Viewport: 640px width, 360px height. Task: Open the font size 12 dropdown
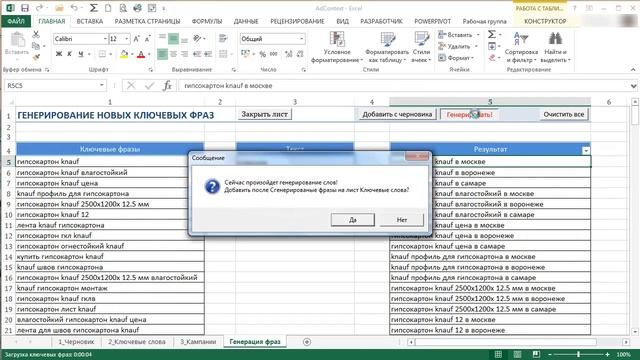click(127, 39)
